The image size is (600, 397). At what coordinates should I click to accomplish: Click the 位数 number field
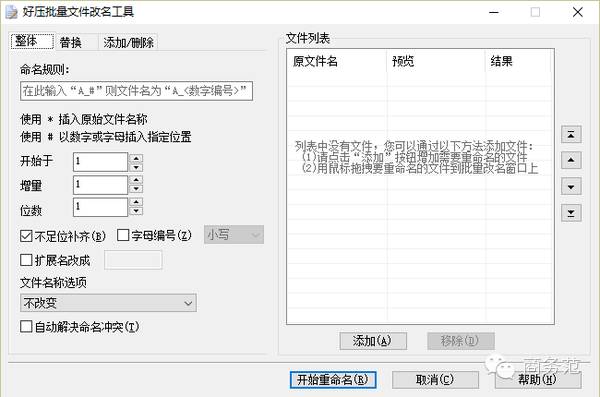pyautogui.click(x=100, y=207)
